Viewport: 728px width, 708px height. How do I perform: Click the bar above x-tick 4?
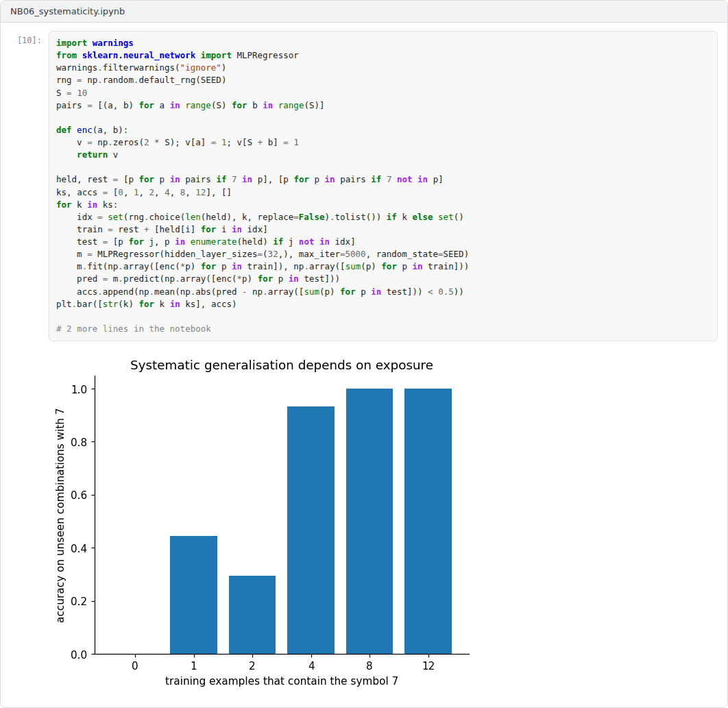pyautogui.click(x=311, y=530)
